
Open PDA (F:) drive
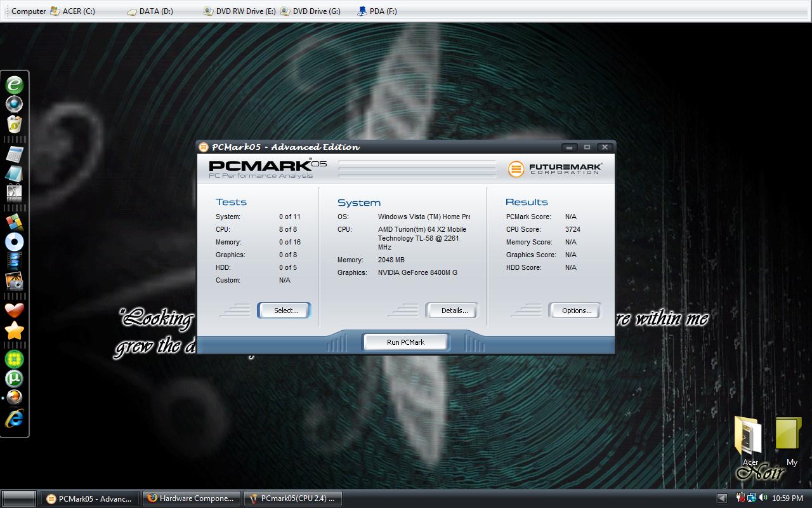point(377,11)
